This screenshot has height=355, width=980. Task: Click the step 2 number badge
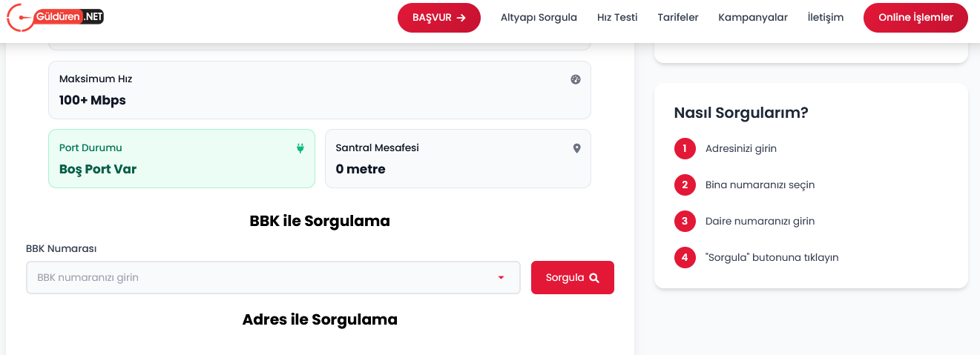(685, 185)
